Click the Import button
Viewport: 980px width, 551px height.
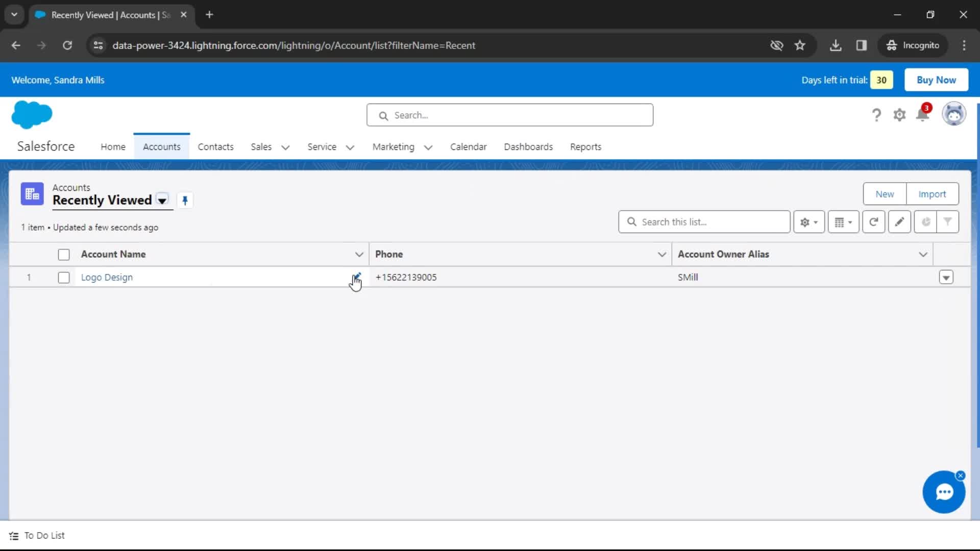(x=932, y=194)
